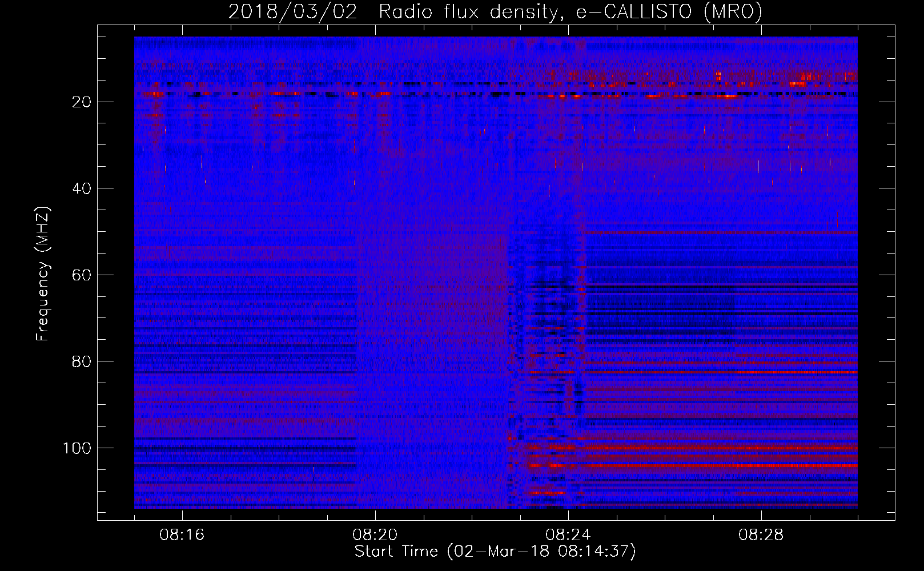The height and width of the screenshot is (571, 924).
Task: Click the 40 MHz frequency tick label
Action: [82, 188]
